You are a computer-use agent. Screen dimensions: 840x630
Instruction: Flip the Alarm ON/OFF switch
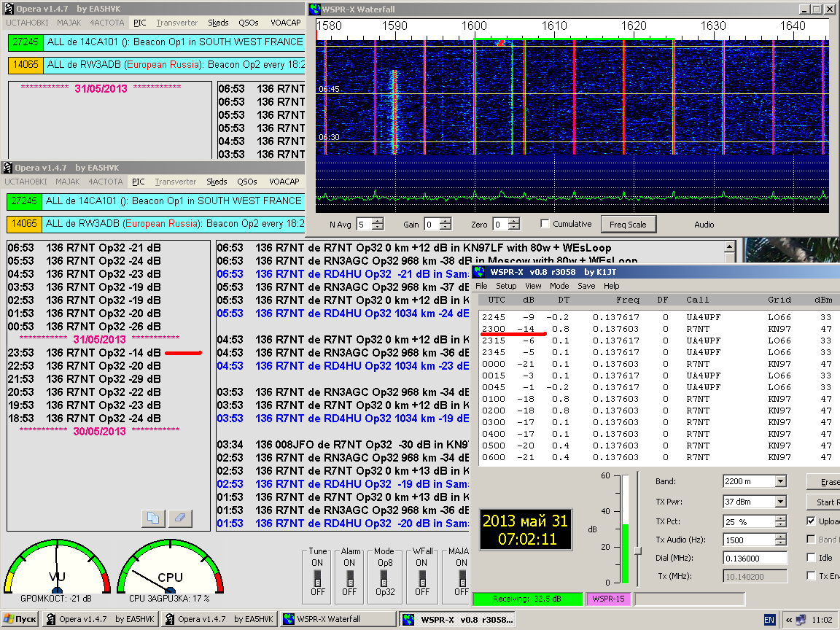[x=350, y=577]
